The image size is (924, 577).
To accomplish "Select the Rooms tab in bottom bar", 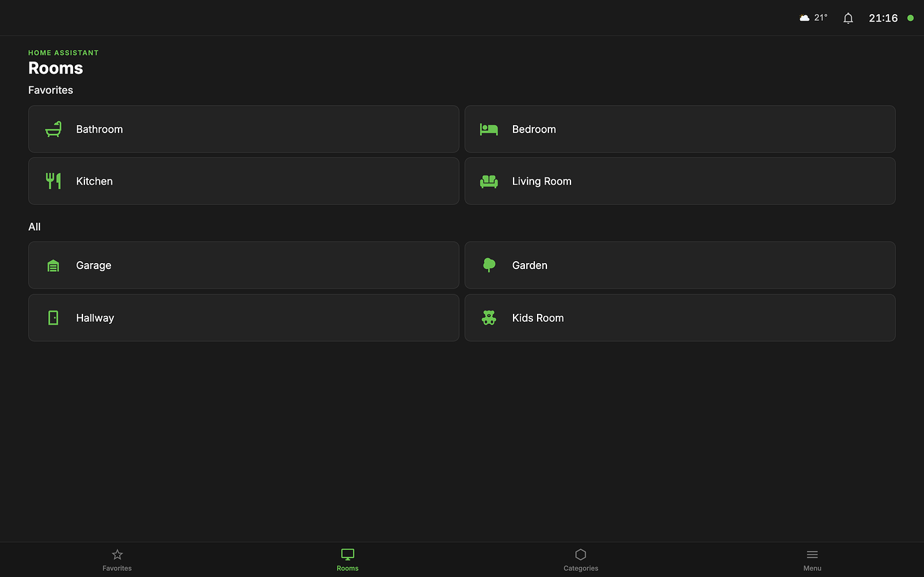I will tap(348, 560).
